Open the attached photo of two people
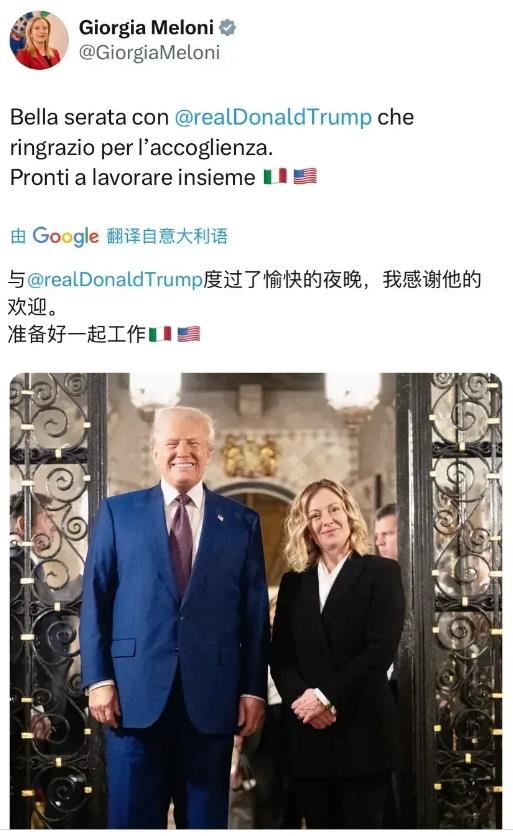The height and width of the screenshot is (836, 513). click(256, 600)
